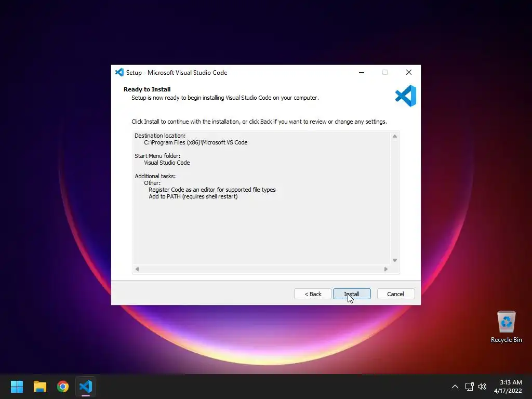
Task: Open the Windows Start menu
Action: click(17, 387)
